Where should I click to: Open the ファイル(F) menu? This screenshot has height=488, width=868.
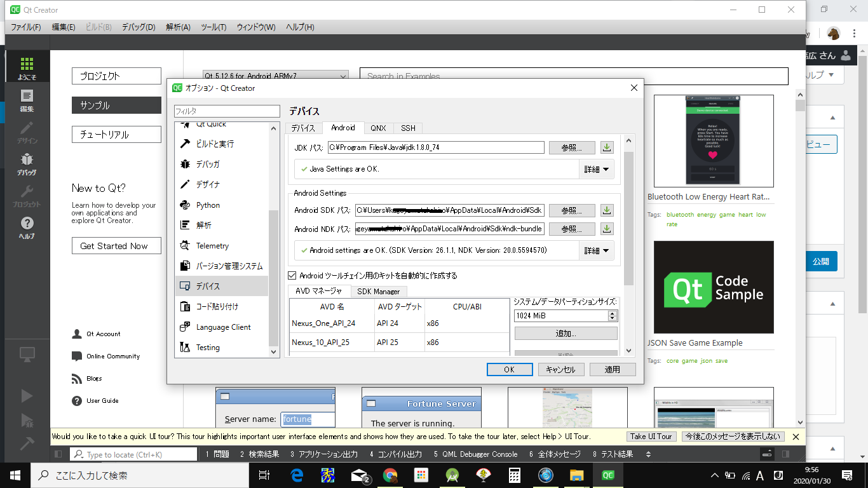pyautogui.click(x=26, y=27)
